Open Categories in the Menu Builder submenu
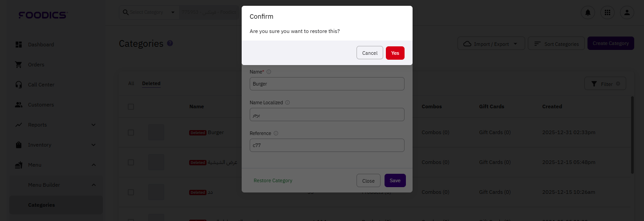Viewport: 644px width, 221px height. click(x=41, y=205)
